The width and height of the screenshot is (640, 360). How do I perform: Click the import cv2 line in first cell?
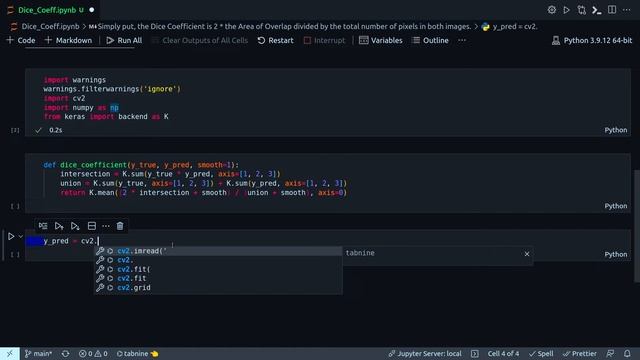(64, 98)
